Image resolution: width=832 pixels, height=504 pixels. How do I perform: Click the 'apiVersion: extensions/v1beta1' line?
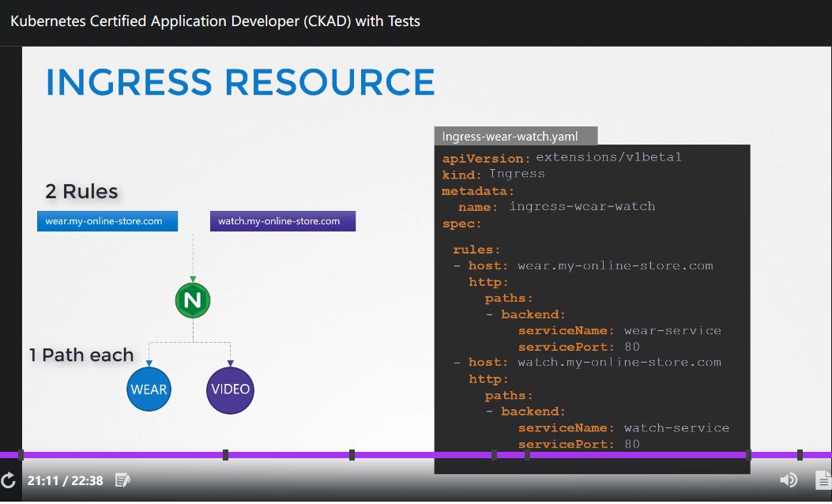coord(562,157)
